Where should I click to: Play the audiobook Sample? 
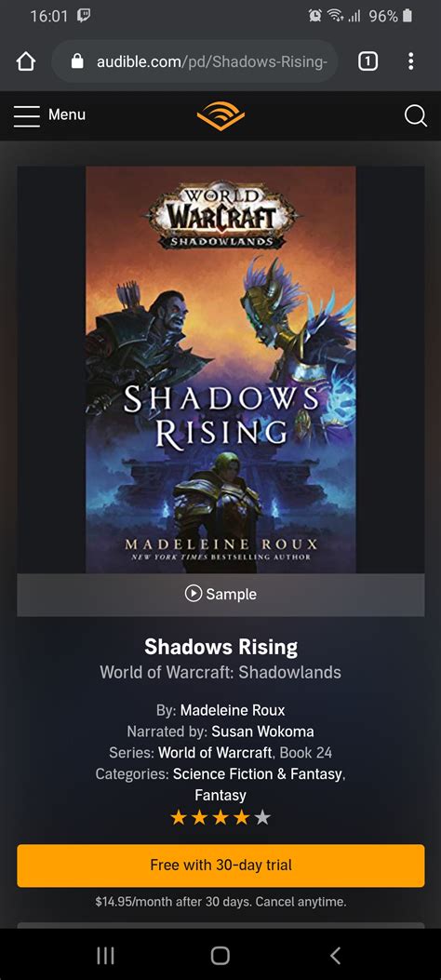coord(220,594)
